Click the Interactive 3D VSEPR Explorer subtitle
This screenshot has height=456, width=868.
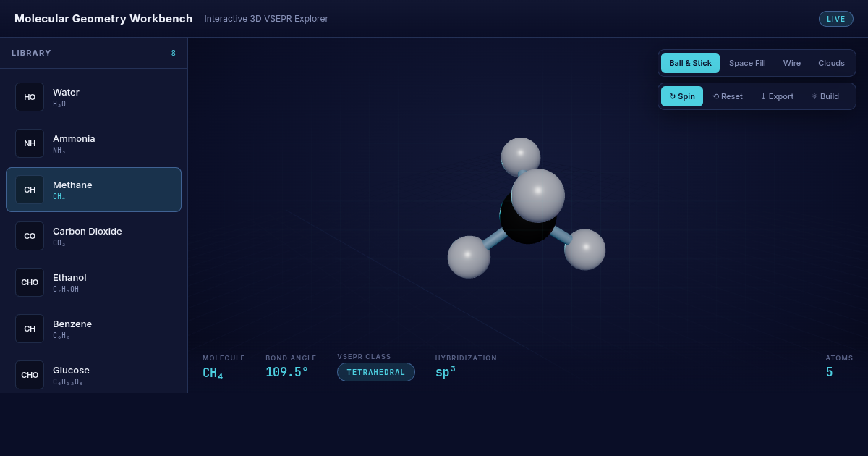tap(266, 19)
